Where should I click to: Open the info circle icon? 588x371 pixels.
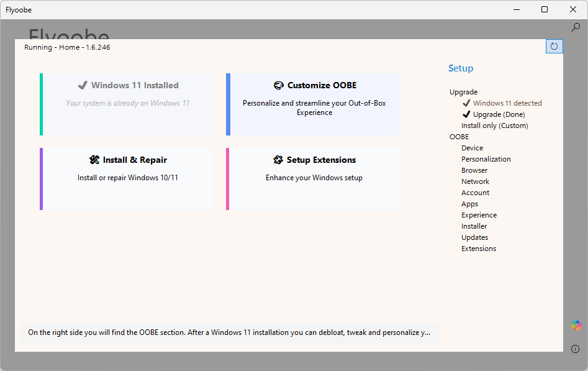pos(575,349)
